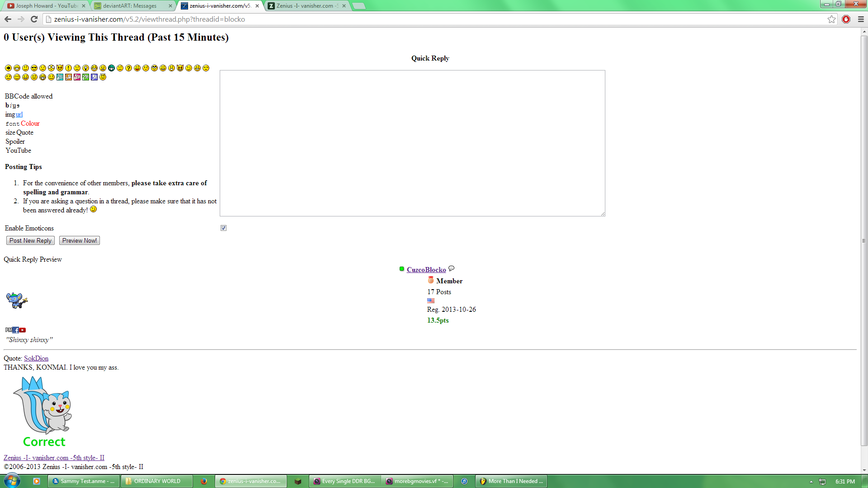Insert the question mark emoticon
The height and width of the screenshot is (488, 868).
pyautogui.click(x=128, y=68)
